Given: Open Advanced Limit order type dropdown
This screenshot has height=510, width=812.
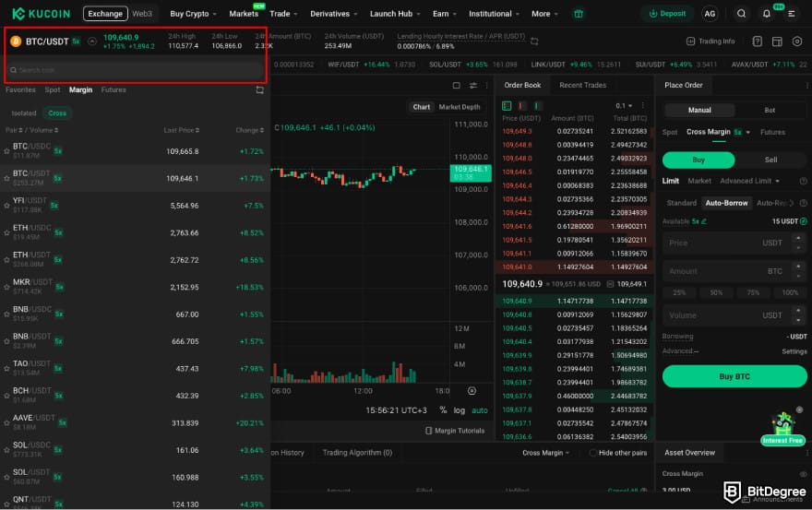Looking at the screenshot, I should coord(749,181).
